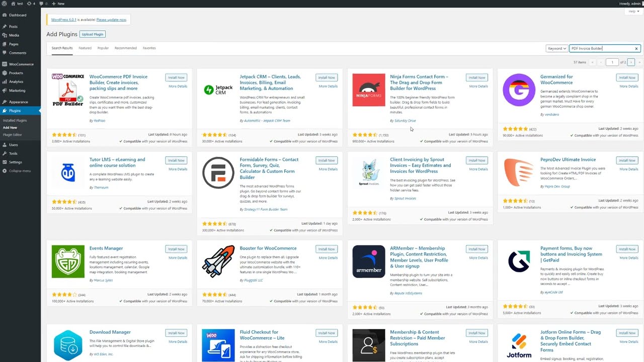Clear the plugin search field
Image resolution: width=644 pixels, height=362 pixels.
[636, 49]
